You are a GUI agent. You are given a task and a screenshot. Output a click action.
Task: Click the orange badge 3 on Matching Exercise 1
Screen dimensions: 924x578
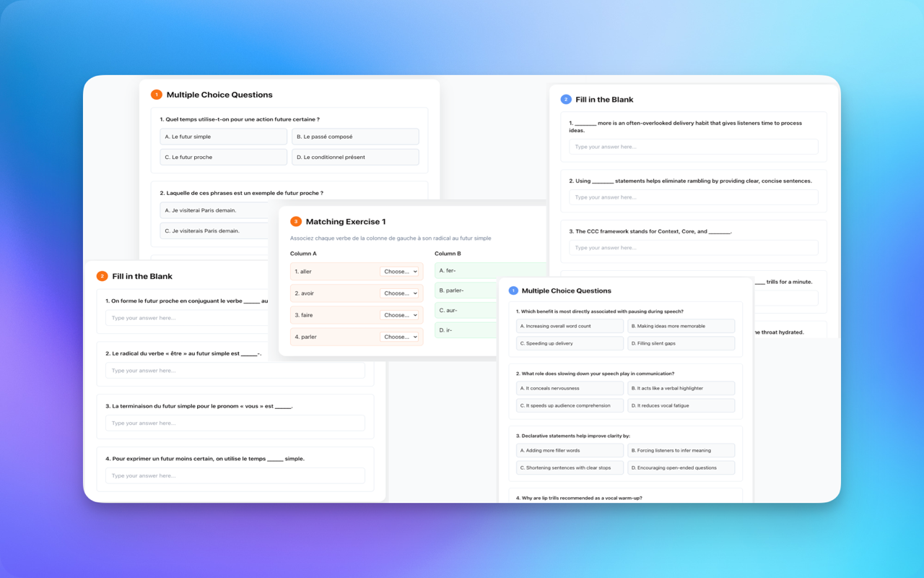coord(295,222)
